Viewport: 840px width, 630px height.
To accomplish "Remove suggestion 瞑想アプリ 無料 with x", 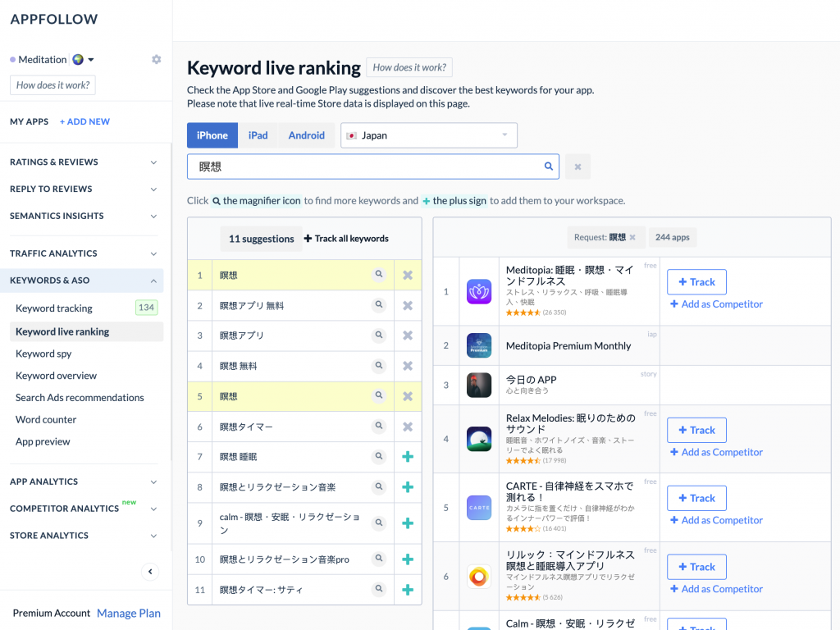I will click(x=408, y=305).
